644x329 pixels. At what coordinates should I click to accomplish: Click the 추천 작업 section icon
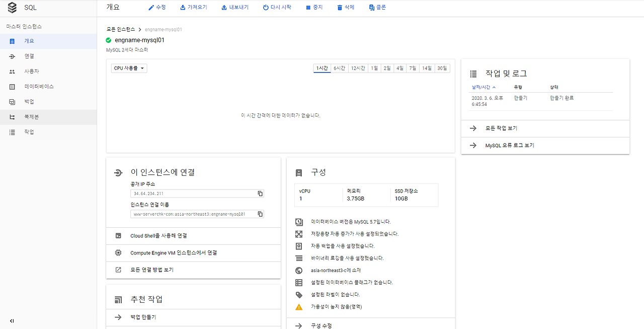click(x=118, y=300)
